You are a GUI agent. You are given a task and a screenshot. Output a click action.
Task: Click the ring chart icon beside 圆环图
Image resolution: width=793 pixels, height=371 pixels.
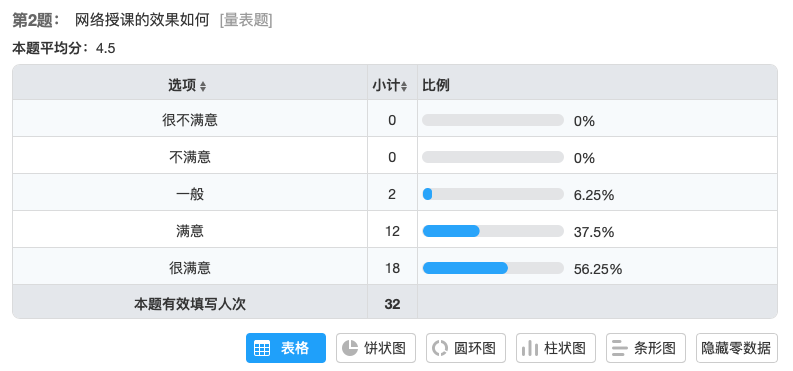coord(440,348)
